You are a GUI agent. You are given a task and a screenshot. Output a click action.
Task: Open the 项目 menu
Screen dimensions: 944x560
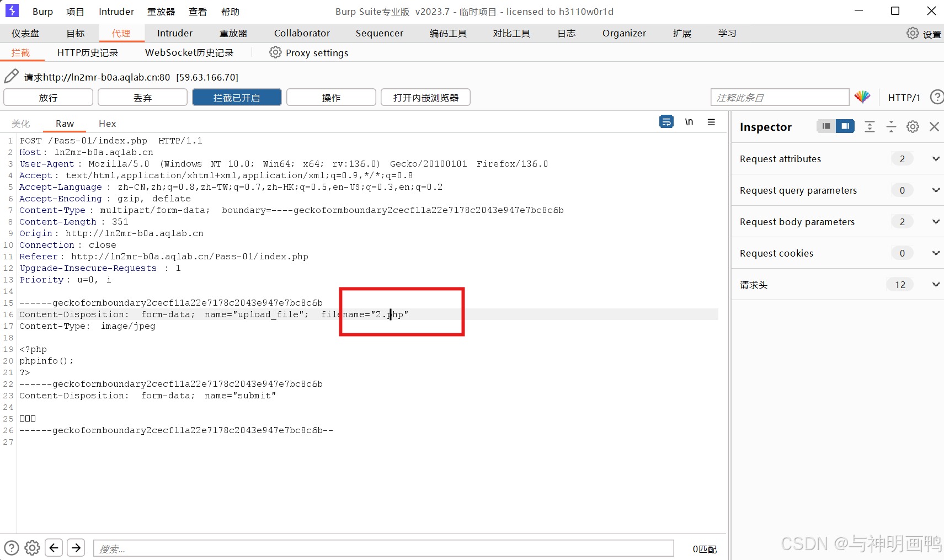click(x=75, y=12)
